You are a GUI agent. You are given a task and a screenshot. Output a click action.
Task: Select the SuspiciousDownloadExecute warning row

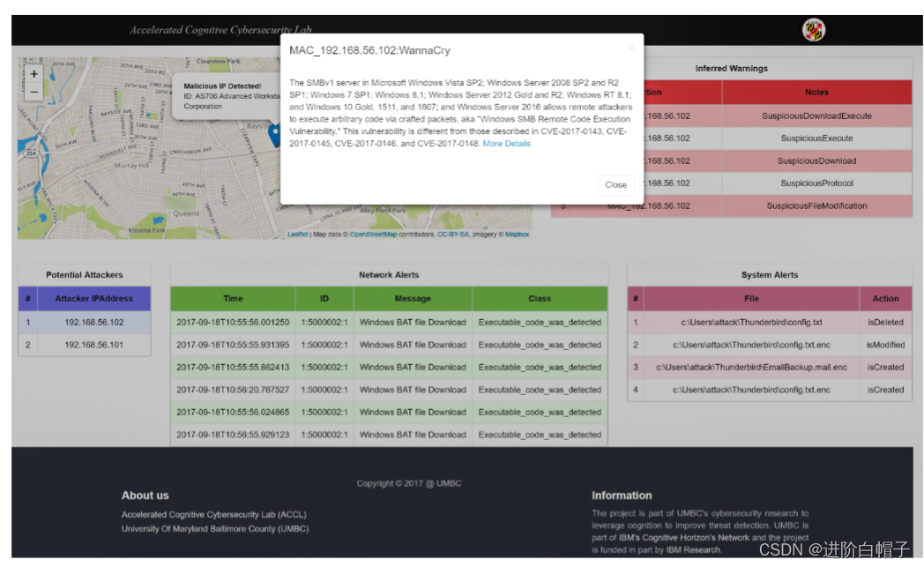point(816,116)
